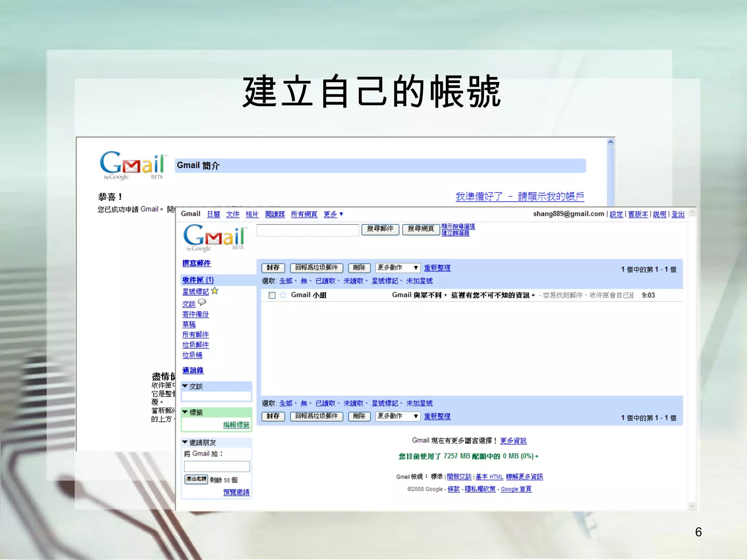Open 文件 in the top navigation

coord(233,214)
